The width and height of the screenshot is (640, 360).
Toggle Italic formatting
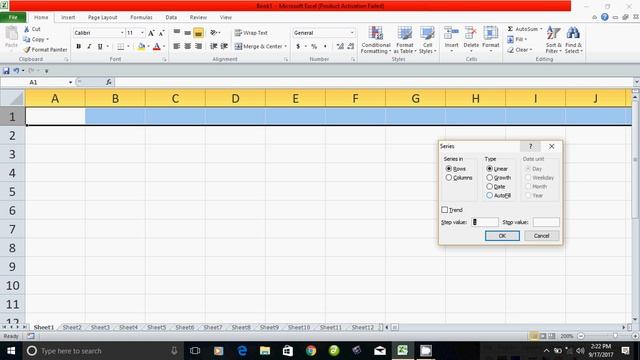89,47
